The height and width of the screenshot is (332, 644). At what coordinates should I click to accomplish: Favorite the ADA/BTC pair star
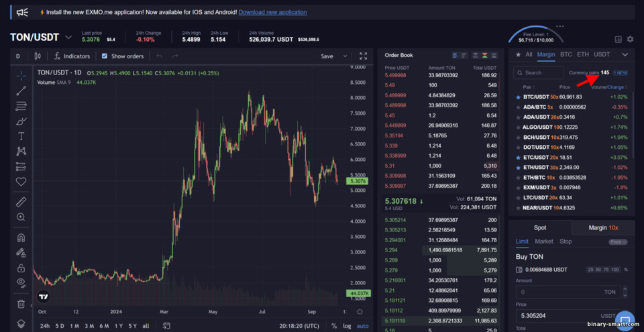pyautogui.click(x=519, y=107)
